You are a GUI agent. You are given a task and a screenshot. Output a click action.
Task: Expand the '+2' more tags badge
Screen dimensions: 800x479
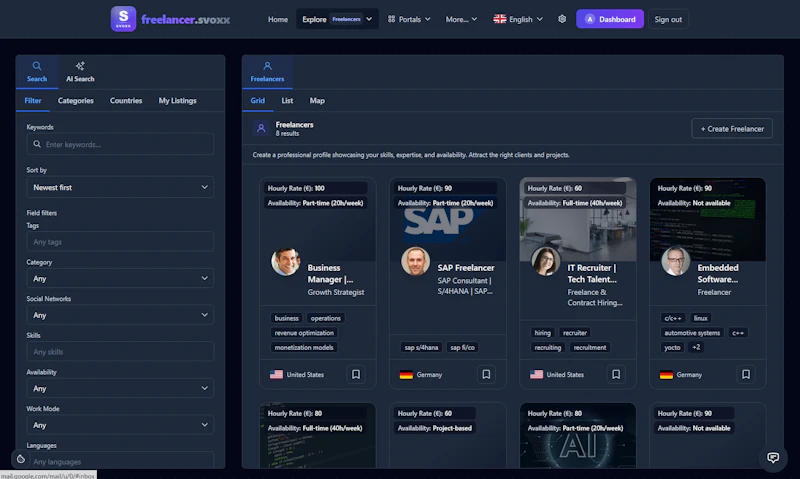pyautogui.click(x=696, y=347)
